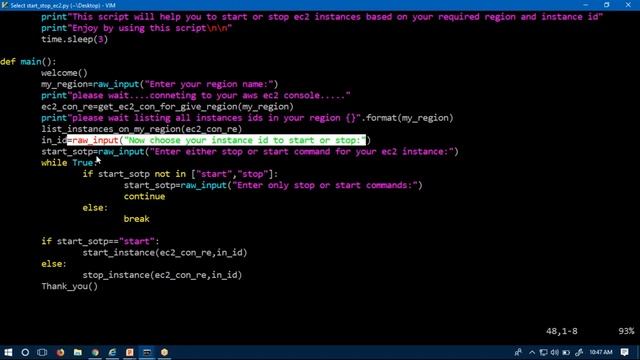Click the 'time.sleep(3)' line

[x=75, y=39]
